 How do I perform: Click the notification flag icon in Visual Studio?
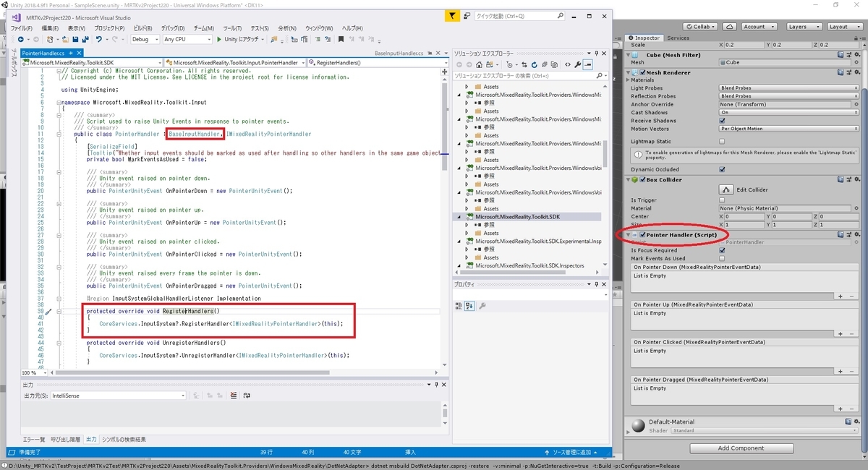(x=452, y=16)
